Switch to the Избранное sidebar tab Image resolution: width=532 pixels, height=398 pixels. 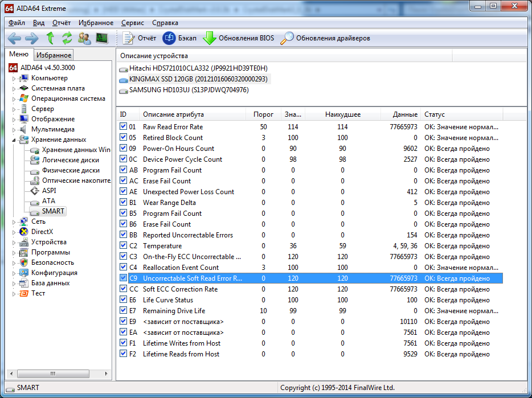pos(54,55)
